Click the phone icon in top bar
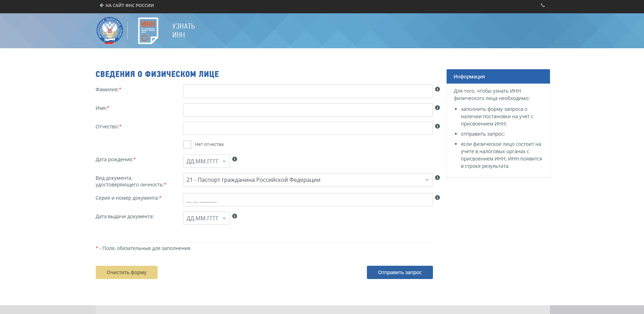 click(x=543, y=5)
